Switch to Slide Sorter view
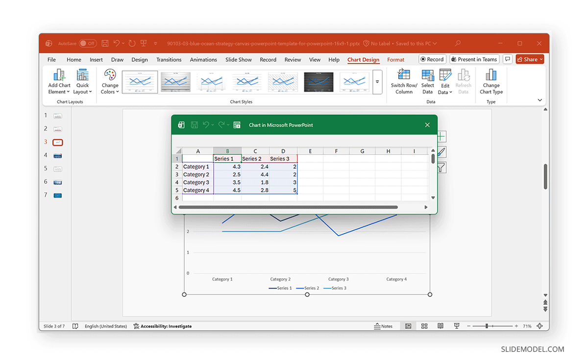The width and height of the screenshot is (588, 364). point(424,326)
